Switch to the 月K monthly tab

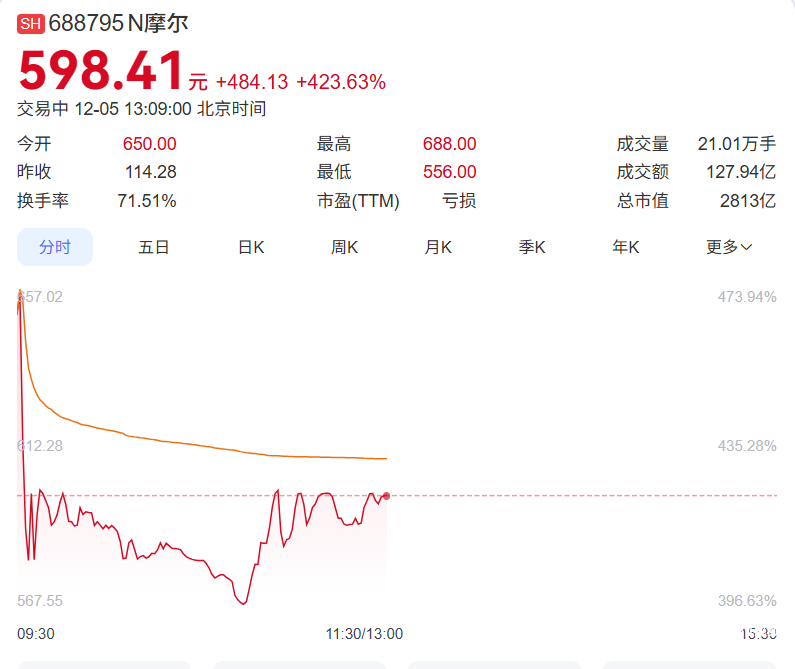pyautogui.click(x=438, y=247)
